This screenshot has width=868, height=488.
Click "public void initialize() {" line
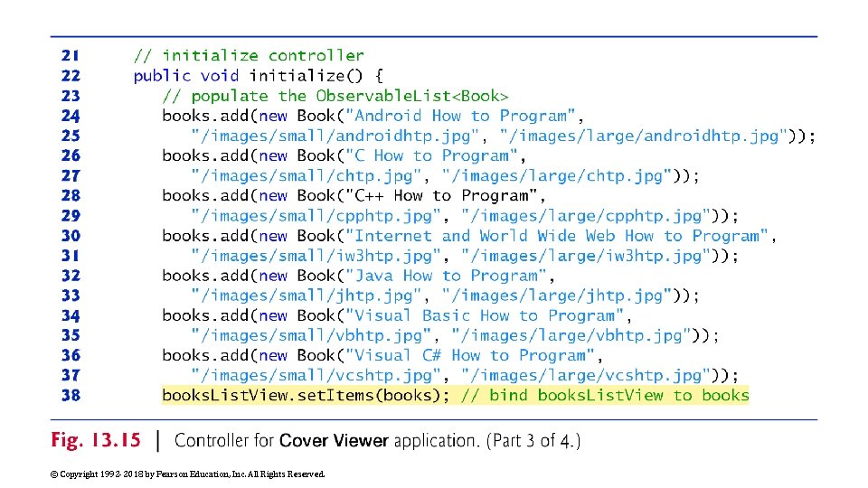(258, 75)
